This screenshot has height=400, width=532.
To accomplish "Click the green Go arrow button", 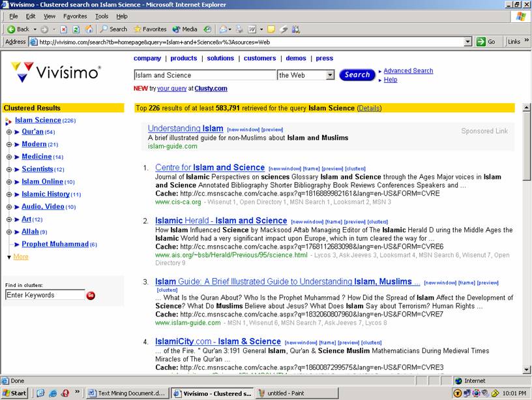I will pyautogui.click(x=480, y=42).
